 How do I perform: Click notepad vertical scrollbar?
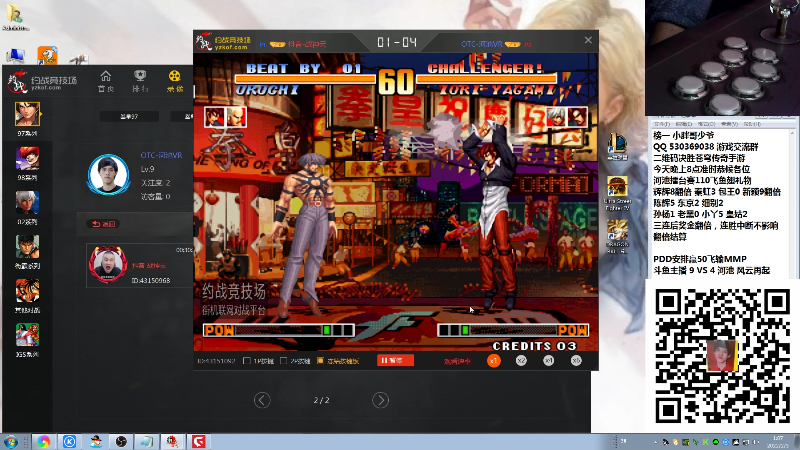[x=793, y=204]
